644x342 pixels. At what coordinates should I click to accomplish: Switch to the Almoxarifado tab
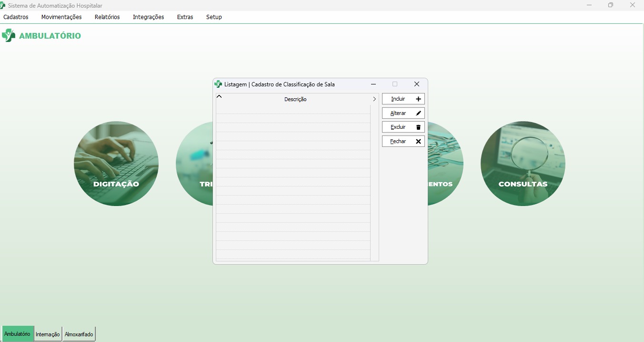click(79, 334)
